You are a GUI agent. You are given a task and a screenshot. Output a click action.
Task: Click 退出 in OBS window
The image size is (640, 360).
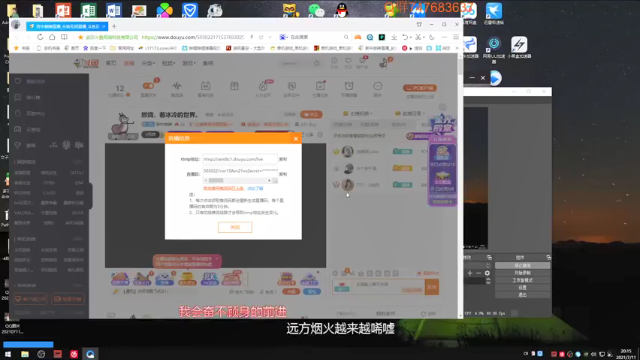522,295
